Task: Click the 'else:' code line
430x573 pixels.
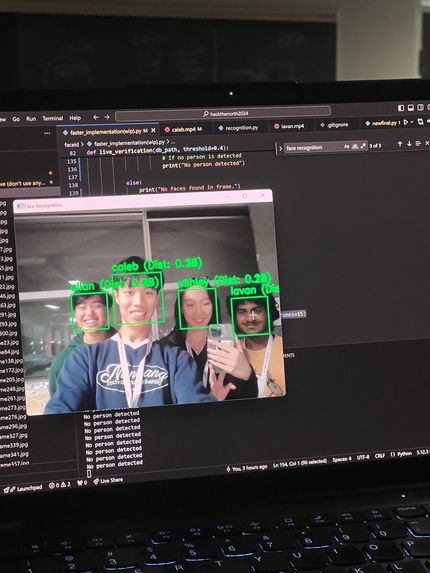Action: [134, 182]
